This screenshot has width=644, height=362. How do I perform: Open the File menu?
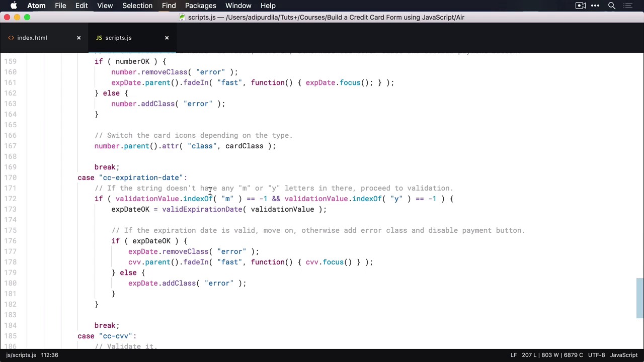tap(60, 6)
